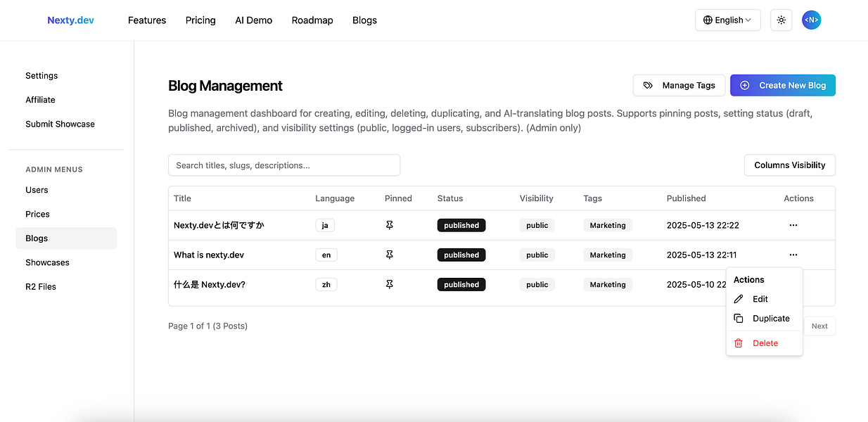
Task: Open the actions ellipsis for the Japanese blog post
Action: 793,225
